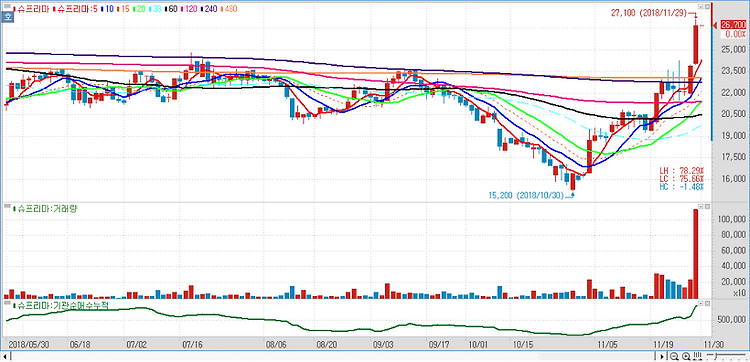Click the LC : 75.66% text
Viewport: 750px width, 362px height.
[x=683, y=178]
